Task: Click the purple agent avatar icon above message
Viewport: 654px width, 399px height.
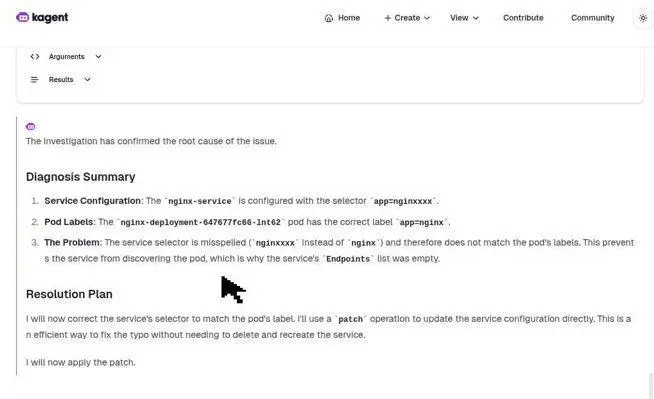Action: pyautogui.click(x=30, y=126)
